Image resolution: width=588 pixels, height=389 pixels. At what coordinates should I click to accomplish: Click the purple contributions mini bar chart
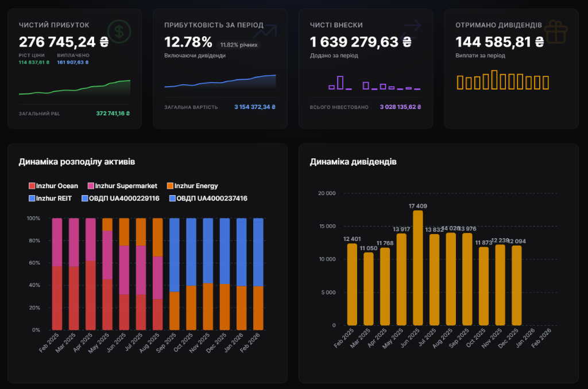[x=374, y=83]
